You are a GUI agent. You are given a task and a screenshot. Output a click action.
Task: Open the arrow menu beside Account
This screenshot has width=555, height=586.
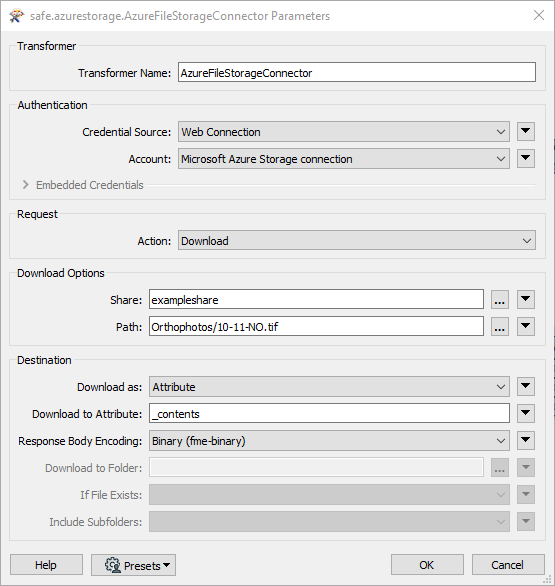coord(526,158)
